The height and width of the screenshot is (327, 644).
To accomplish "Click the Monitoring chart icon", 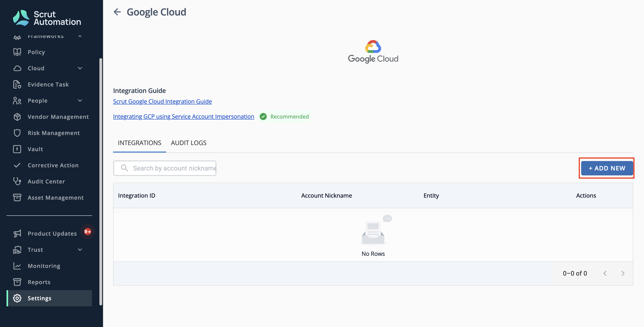I will tap(17, 266).
